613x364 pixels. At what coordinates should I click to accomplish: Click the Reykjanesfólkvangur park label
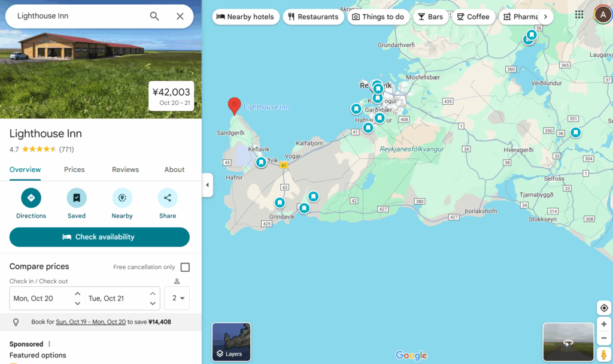(x=412, y=149)
